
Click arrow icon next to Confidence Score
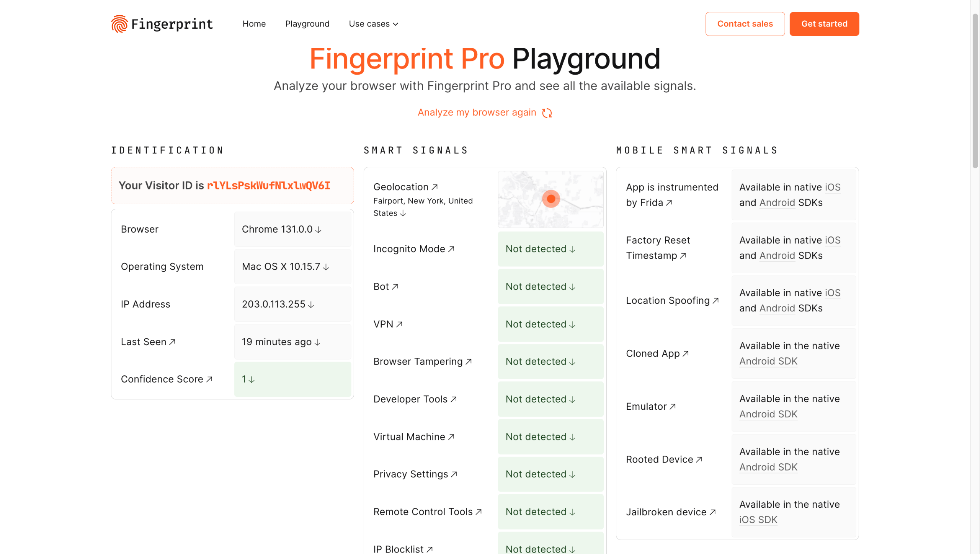pyautogui.click(x=209, y=379)
